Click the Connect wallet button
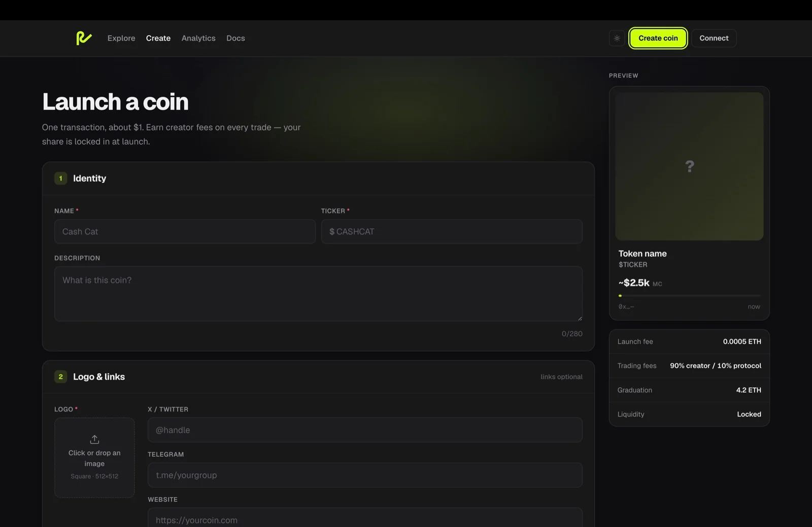Screen dimensions: 812x527 coord(714,38)
